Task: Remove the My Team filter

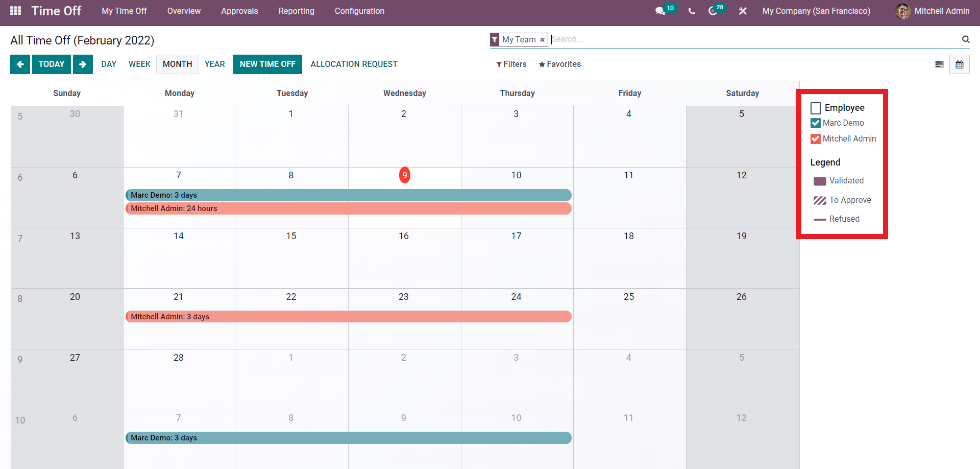Action: 542,40
